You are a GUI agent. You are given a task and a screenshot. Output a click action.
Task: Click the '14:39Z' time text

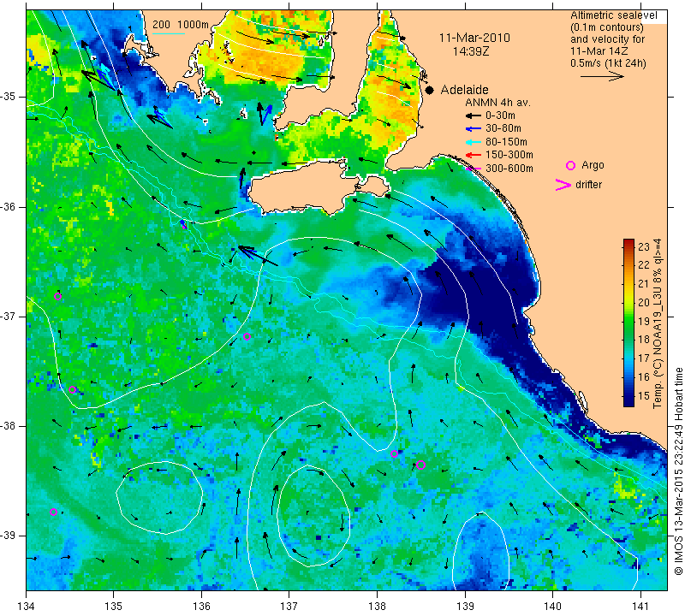471,51
